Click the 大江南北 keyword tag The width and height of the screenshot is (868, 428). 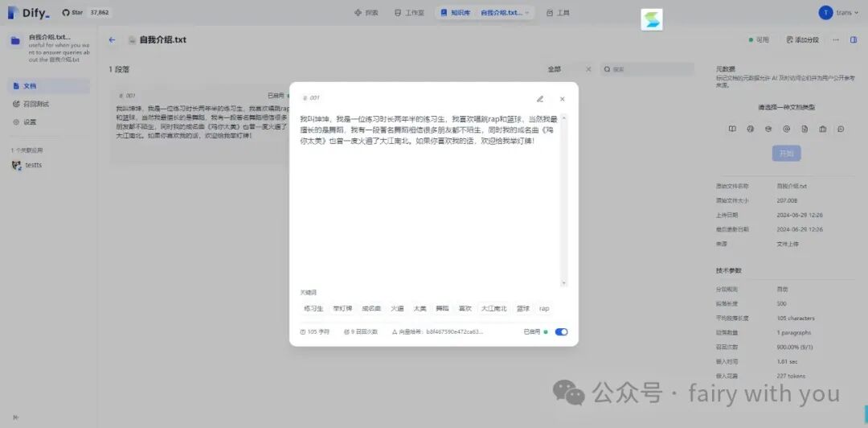[493, 308]
